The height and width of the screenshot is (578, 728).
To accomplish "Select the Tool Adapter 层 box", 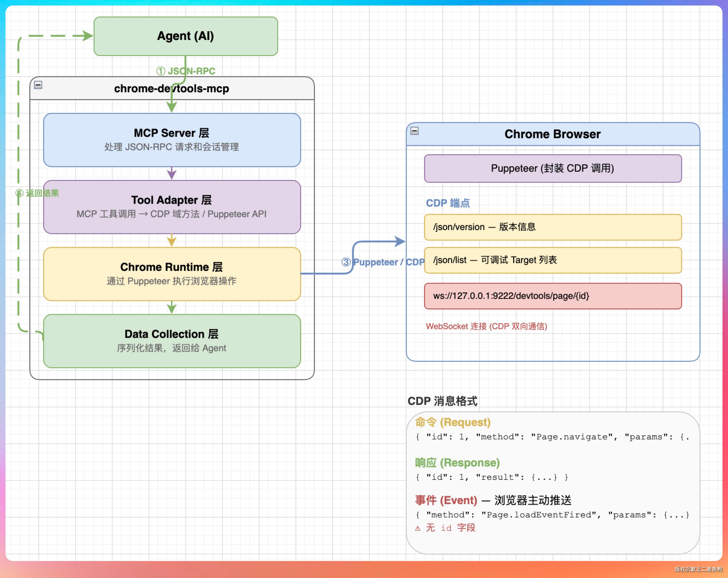I will click(172, 207).
